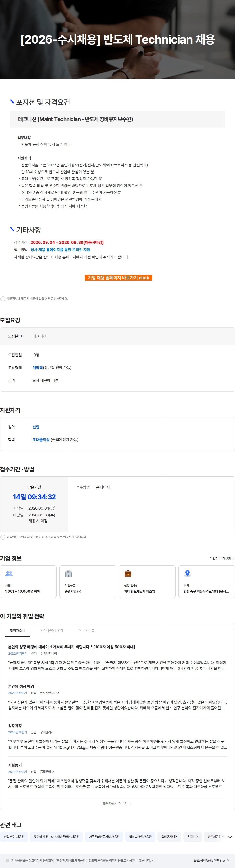The height and width of the screenshot is (868, 235).
Task: Click the 인천 중구 자유무역로 191 location card
Action: click(206, 582)
